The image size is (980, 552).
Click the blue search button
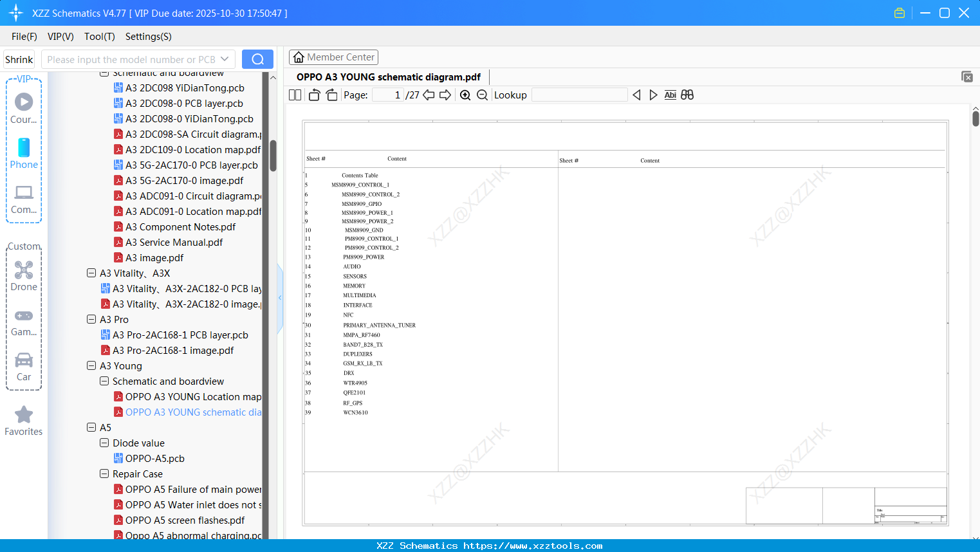(257, 59)
